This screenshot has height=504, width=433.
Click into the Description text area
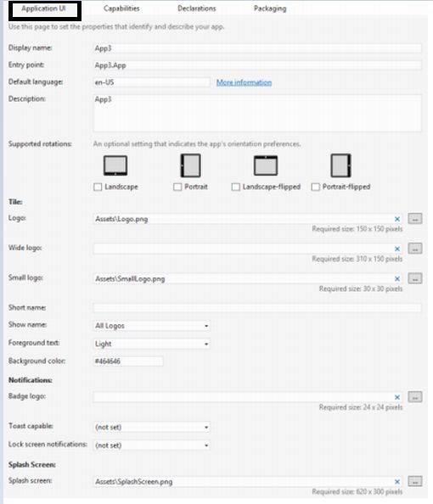(x=257, y=113)
